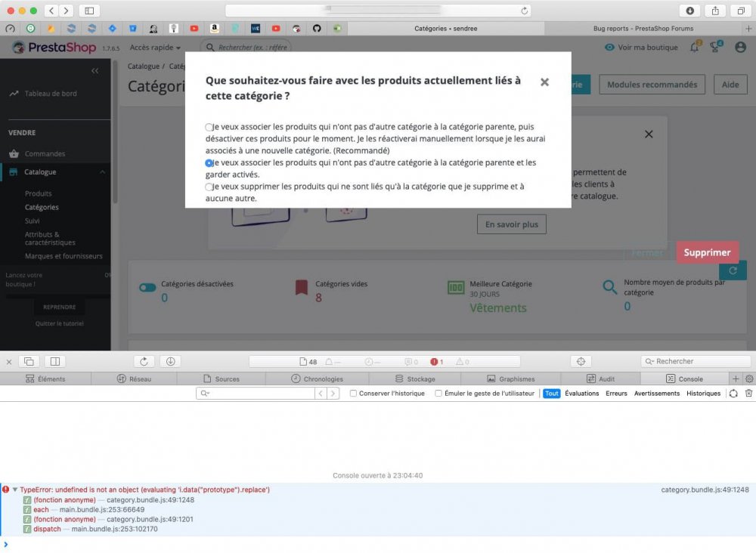Click REPRENDRE tutorial button

pyautogui.click(x=59, y=307)
